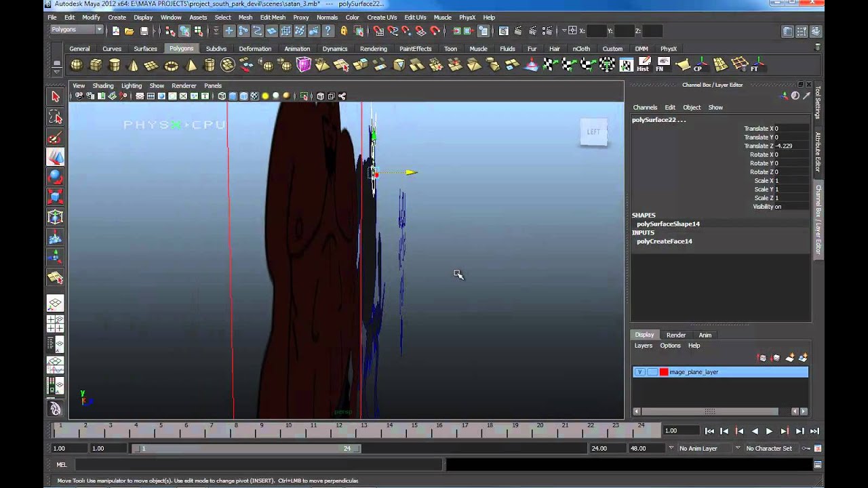Click the playback range slider bar
Viewport: 868px width, 488px height.
point(247,448)
